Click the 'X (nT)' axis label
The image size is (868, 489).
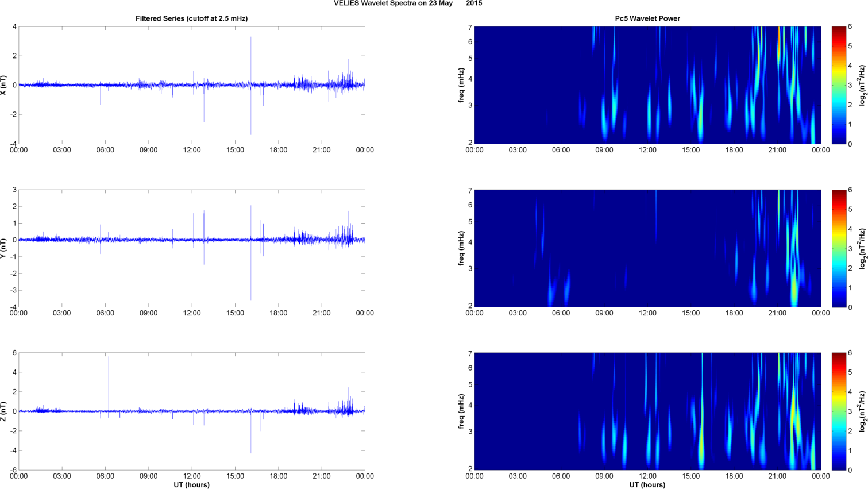pos(4,85)
